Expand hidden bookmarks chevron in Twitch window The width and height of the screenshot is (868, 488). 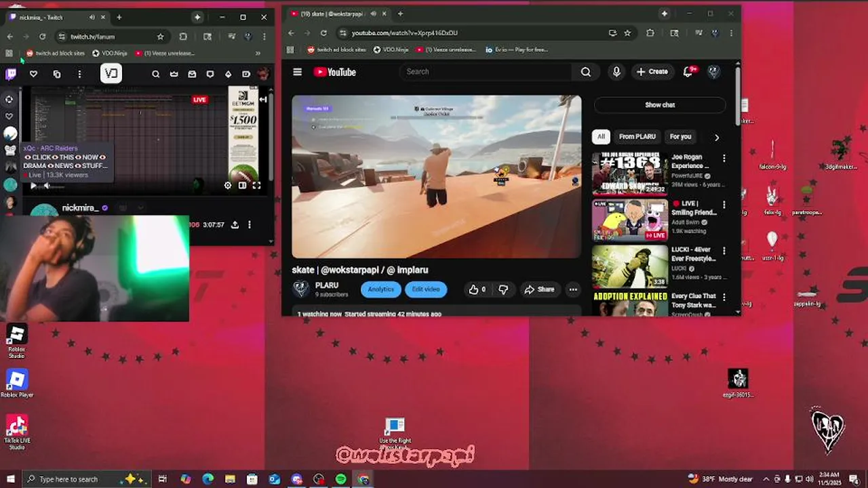[x=258, y=53]
